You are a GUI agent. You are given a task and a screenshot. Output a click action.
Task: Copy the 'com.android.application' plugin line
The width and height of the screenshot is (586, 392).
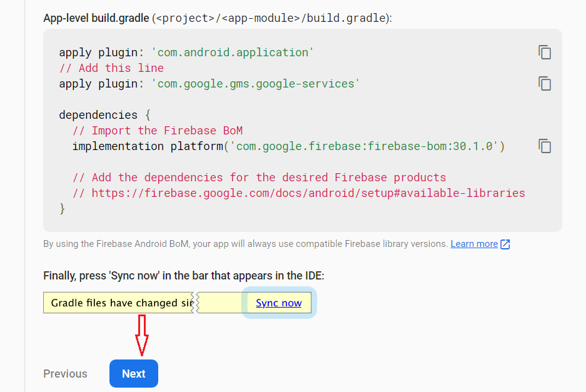pos(545,53)
